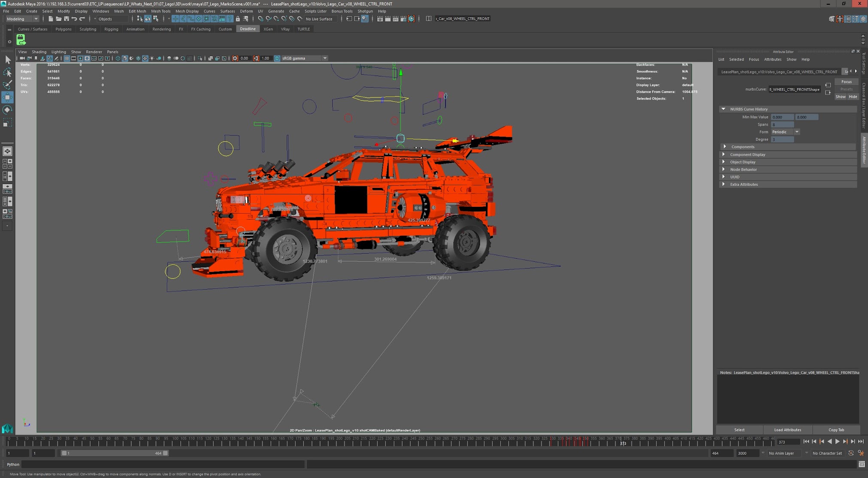Toggle viewport Film Gate display
Viewport: 868px width, 478px height.
pos(73,58)
